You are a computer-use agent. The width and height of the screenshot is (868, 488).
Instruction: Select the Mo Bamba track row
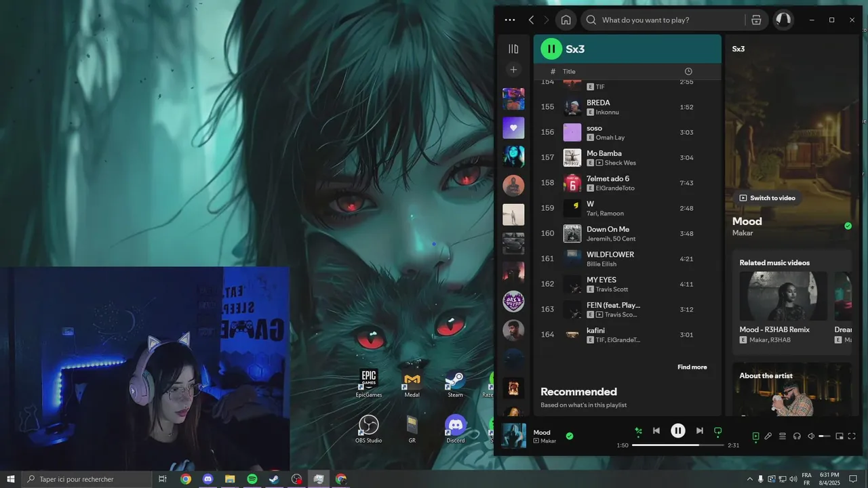point(627,158)
